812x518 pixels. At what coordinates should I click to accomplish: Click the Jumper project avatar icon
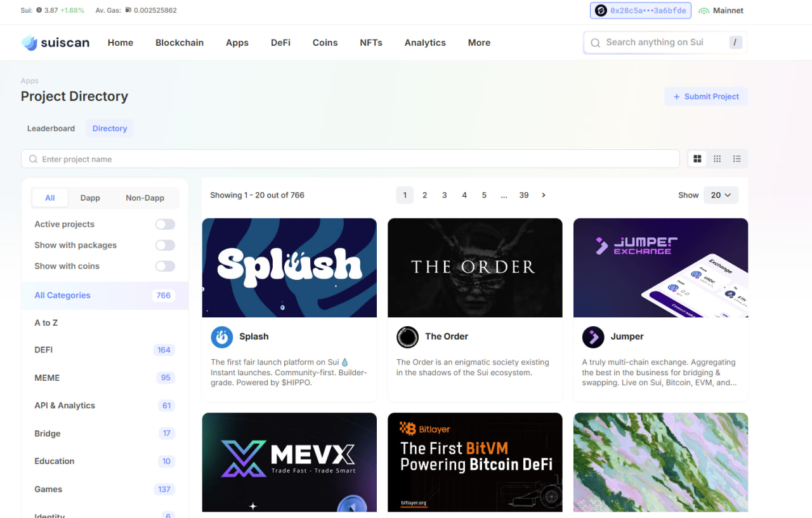tap(593, 337)
